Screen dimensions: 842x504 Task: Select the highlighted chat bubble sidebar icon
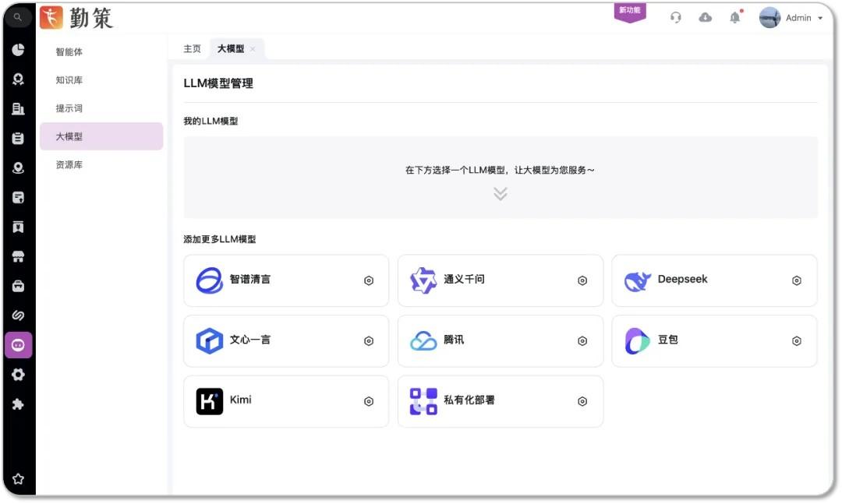[x=19, y=344]
